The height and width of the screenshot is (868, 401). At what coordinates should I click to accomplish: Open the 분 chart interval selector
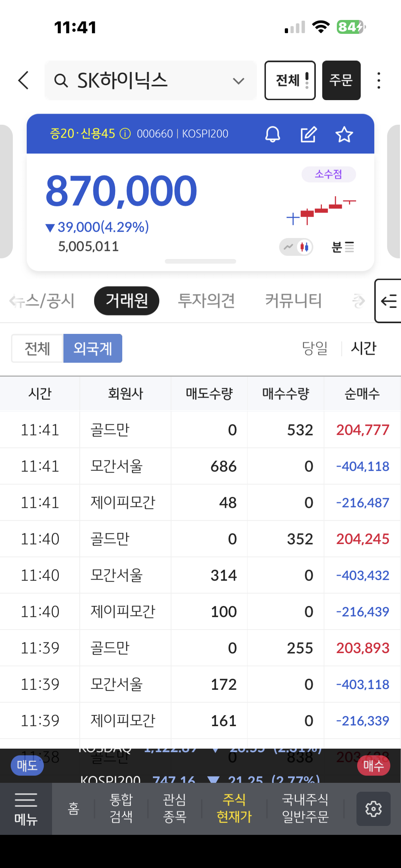[343, 247]
